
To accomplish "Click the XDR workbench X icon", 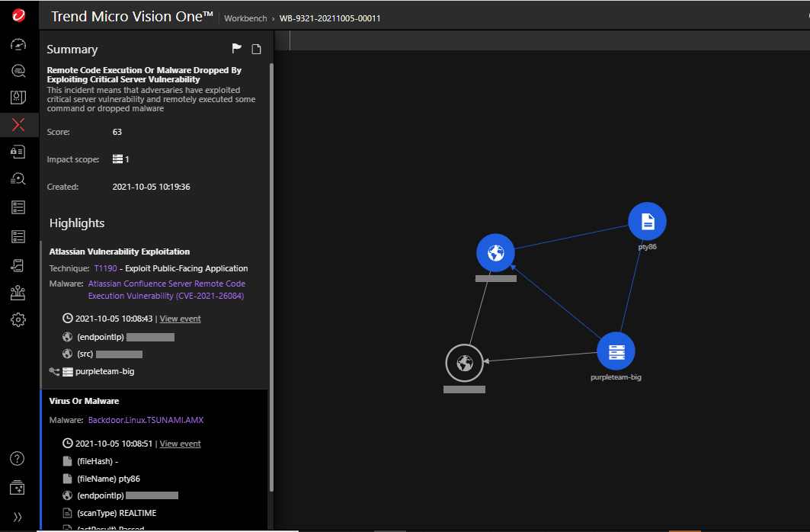I will coord(19,125).
